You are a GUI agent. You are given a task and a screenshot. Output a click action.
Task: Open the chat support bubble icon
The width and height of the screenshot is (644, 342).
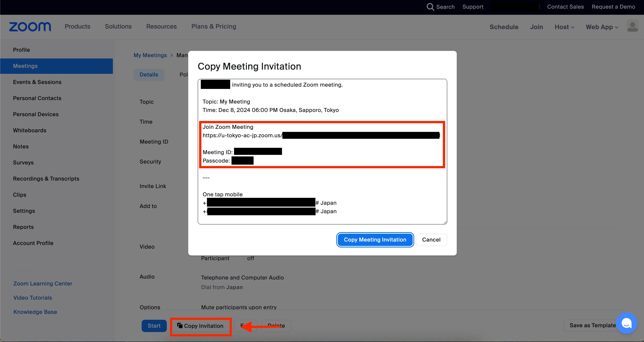coord(626,323)
